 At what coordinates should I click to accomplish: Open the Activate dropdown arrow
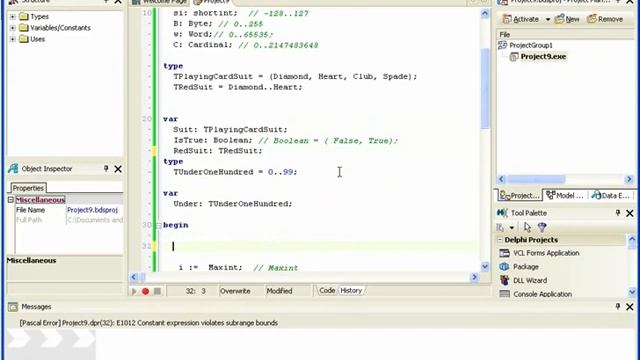click(x=548, y=19)
